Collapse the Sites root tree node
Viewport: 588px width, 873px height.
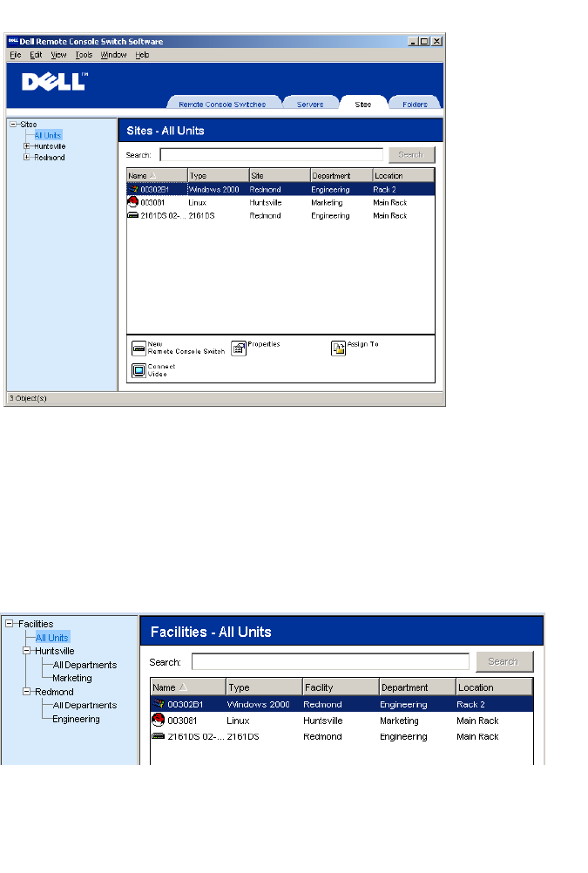coord(13,125)
